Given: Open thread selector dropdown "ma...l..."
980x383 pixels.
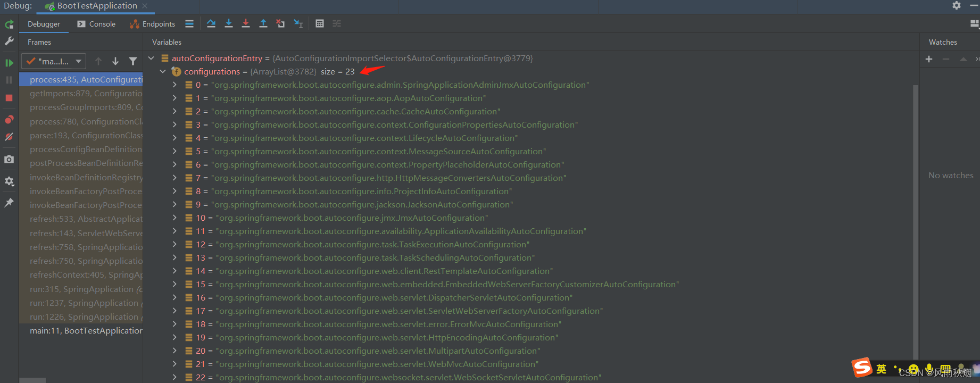Looking at the screenshot, I should pos(54,61).
